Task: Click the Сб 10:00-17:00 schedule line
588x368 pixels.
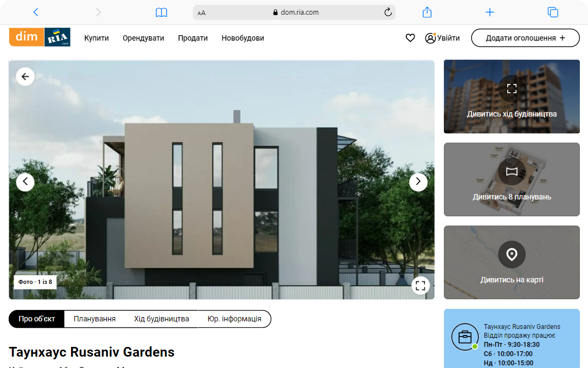Action: (x=508, y=354)
